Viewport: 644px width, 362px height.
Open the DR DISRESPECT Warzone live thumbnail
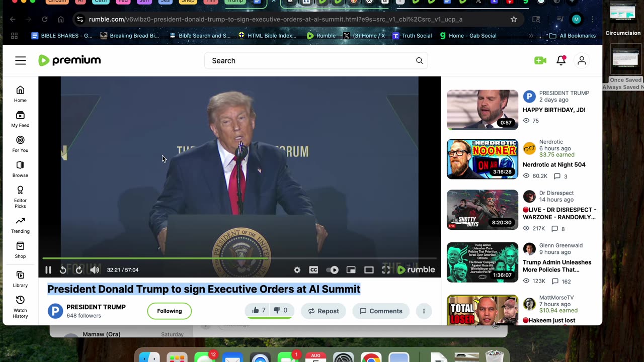point(482,210)
